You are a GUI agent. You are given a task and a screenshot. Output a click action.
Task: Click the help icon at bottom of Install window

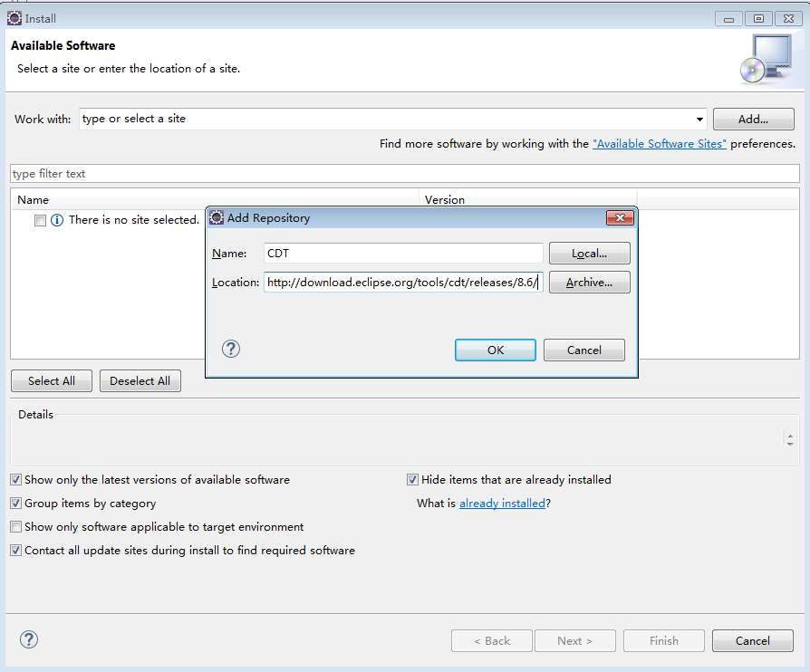tap(29, 639)
